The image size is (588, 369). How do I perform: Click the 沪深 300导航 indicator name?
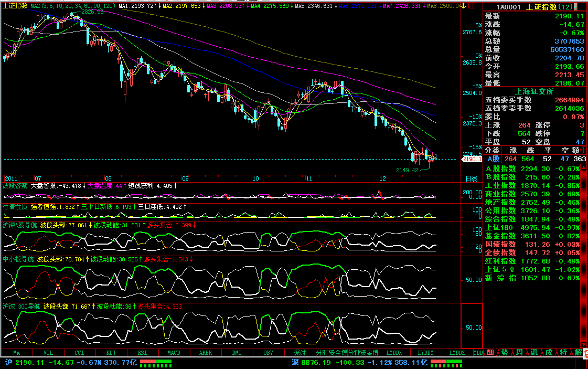(x=22, y=307)
